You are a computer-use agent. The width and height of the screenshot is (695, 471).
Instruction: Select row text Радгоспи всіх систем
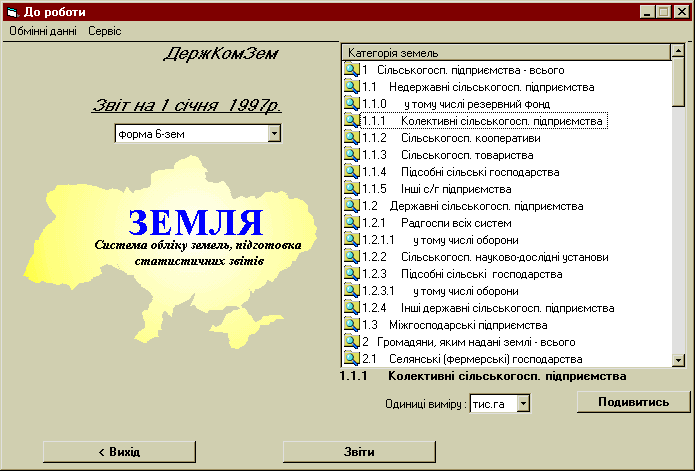click(456, 223)
